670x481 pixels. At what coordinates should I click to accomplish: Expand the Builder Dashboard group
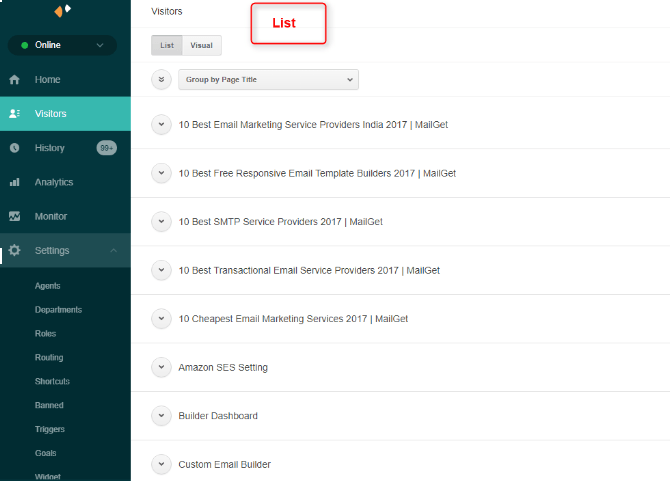tap(161, 416)
